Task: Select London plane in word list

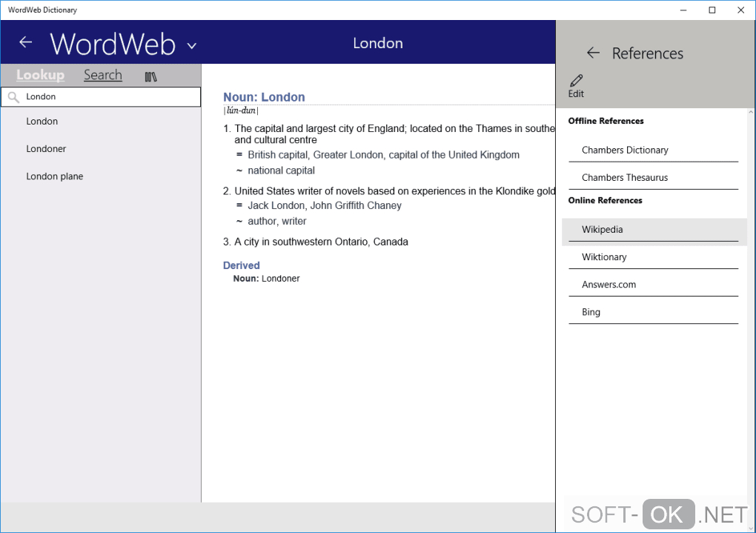Action: 55,176
